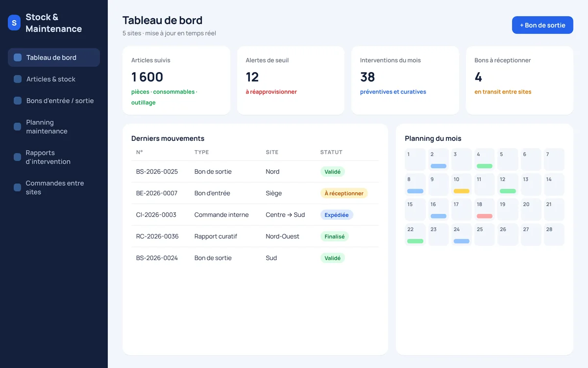Select day 20 in the calendar
This screenshot has width=588, height=368.
tap(531, 210)
